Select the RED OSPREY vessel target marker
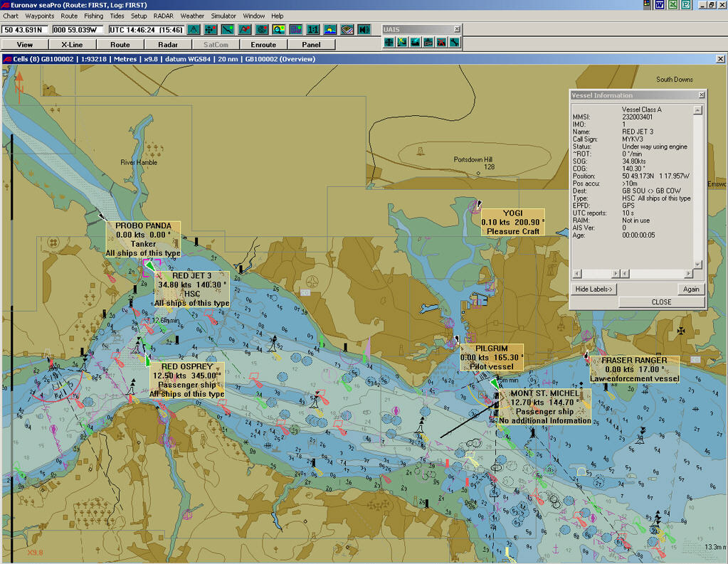 pos(147,360)
